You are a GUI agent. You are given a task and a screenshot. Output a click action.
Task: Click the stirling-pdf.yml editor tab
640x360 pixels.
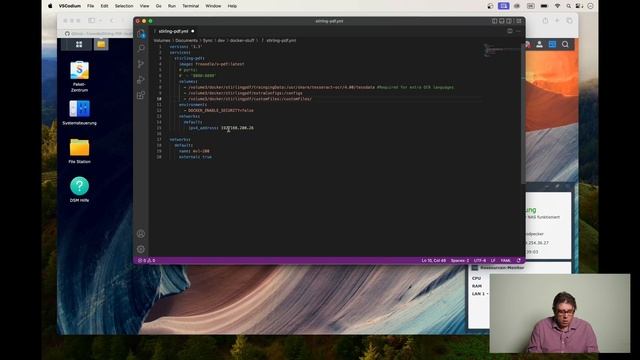[x=174, y=31]
